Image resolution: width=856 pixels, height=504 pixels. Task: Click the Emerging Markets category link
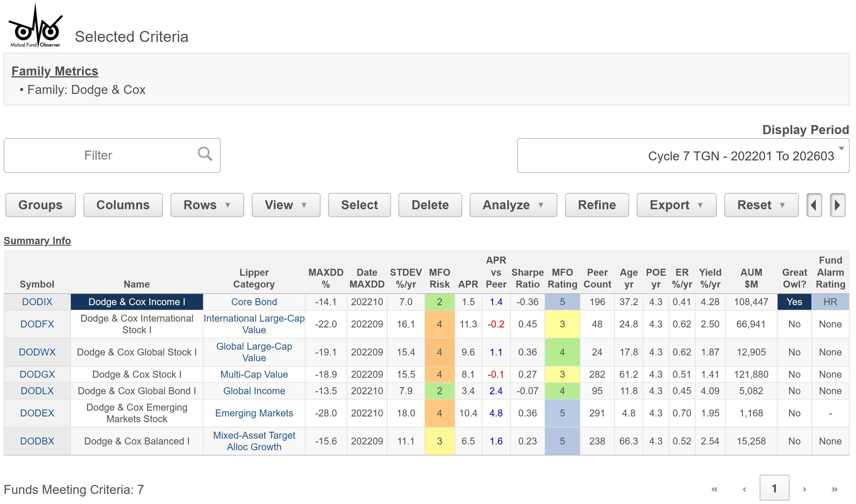coord(254,413)
